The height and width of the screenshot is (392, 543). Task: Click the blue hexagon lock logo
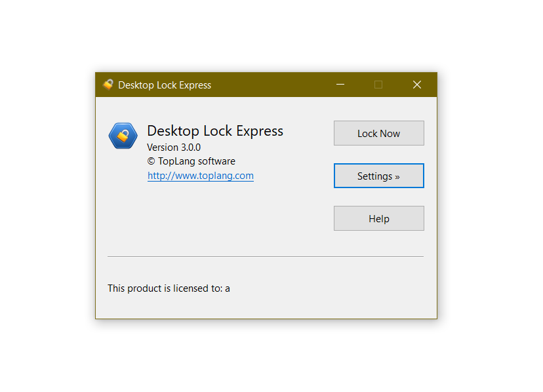coord(123,136)
